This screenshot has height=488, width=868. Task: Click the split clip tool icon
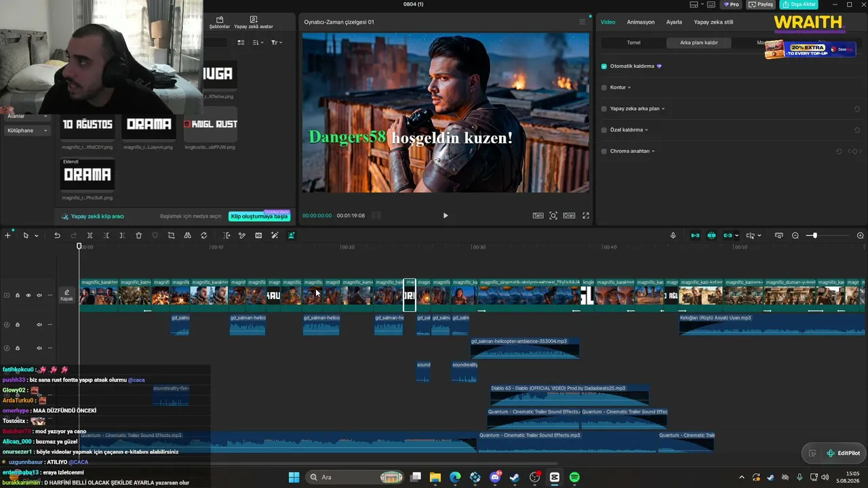tap(91, 235)
